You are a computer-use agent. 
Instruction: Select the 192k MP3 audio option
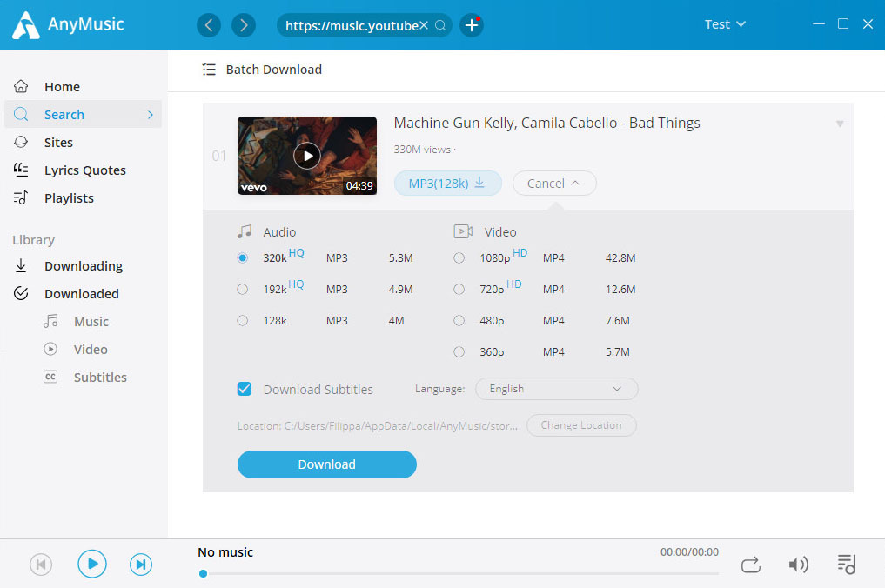242,289
